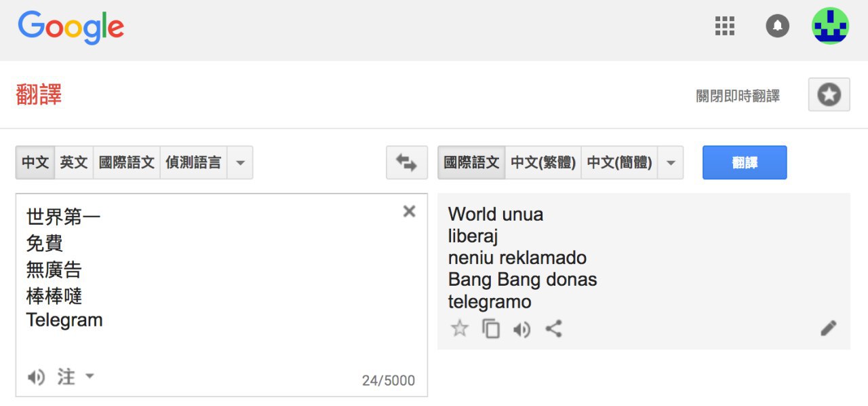The width and height of the screenshot is (868, 406).
Task: Choose 中文(繁體) as target language
Action: pos(543,163)
